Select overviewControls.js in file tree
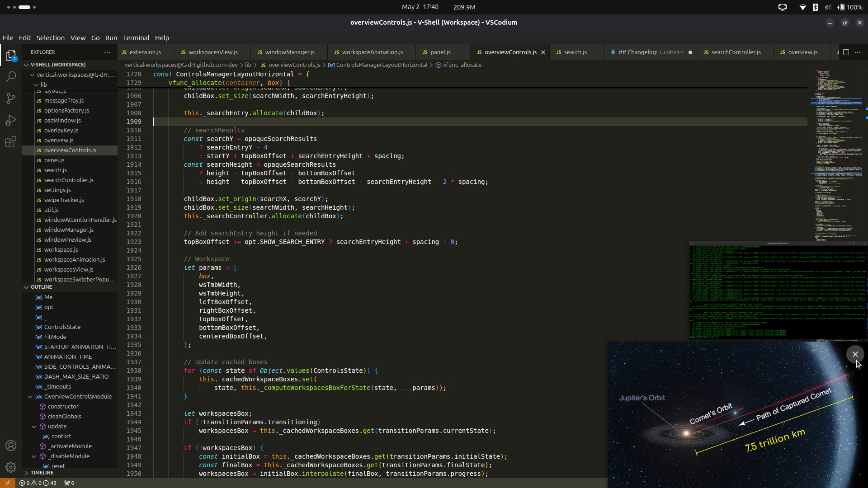This screenshot has height=488, width=868. [70, 150]
